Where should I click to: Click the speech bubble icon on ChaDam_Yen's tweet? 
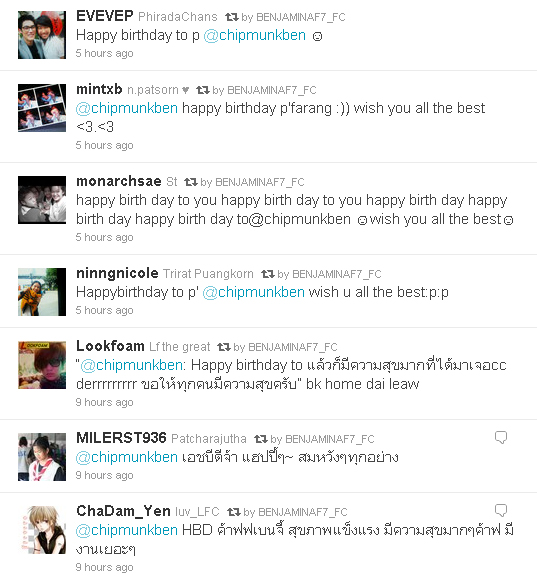point(501,511)
